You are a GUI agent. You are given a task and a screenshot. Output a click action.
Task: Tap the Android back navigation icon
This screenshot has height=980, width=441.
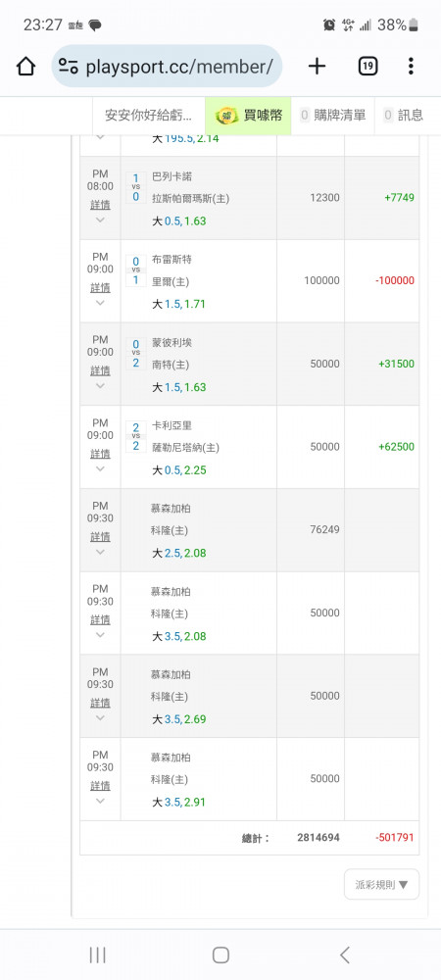coord(345,955)
